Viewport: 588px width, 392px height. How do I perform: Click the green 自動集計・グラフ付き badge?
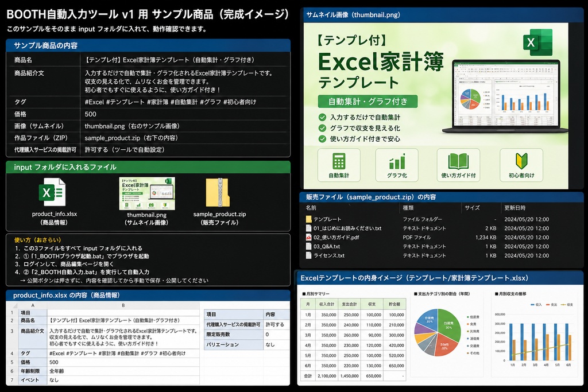click(367, 101)
